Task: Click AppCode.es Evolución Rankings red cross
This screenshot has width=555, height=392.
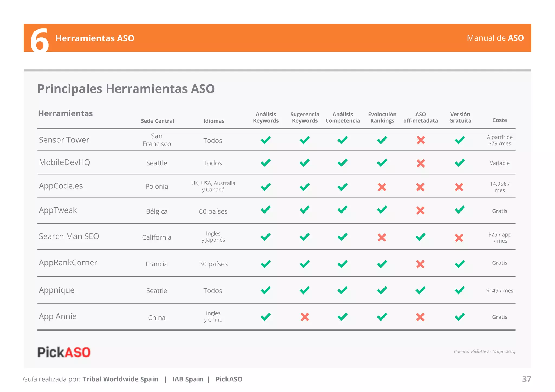Action: tap(382, 187)
